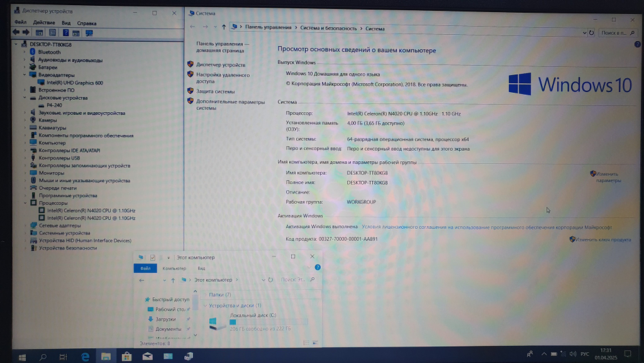Click Up arrow in Этот компьютер window

tap(173, 280)
